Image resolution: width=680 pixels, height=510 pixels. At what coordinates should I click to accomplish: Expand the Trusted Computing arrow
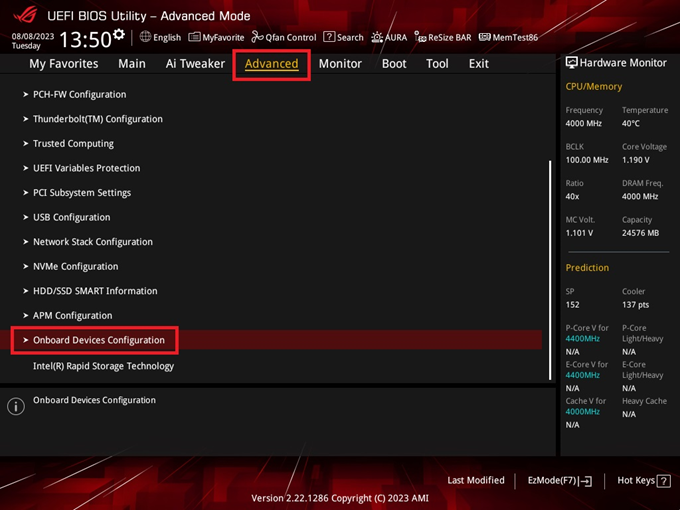click(26, 144)
